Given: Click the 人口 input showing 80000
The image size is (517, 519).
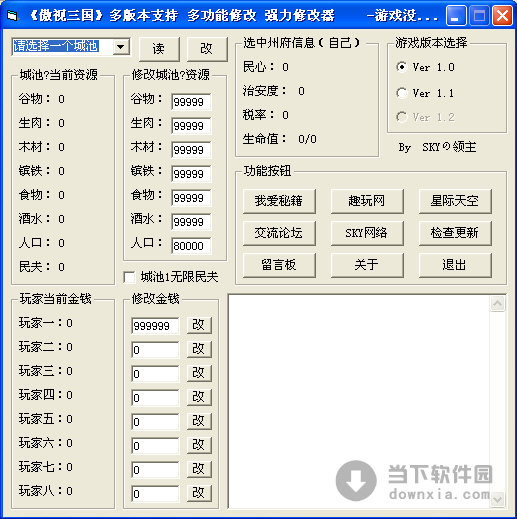Looking at the screenshot, I should 191,246.
